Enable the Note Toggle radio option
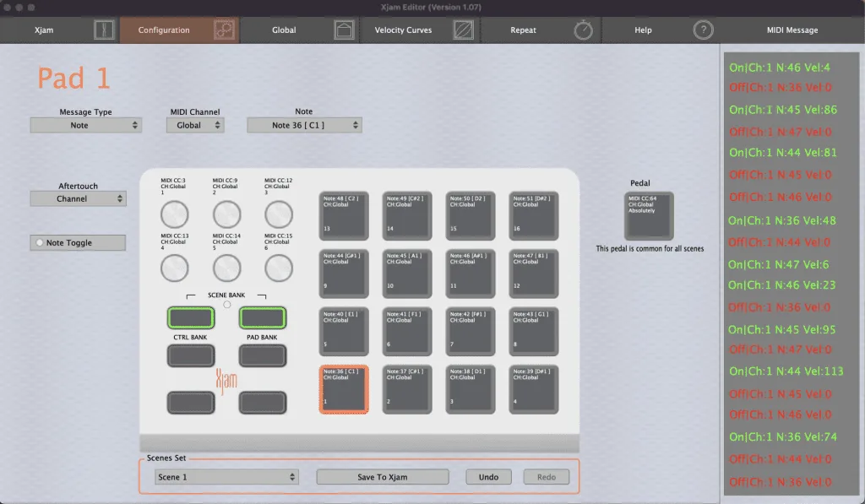The image size is (865, 504). point(40,242)
